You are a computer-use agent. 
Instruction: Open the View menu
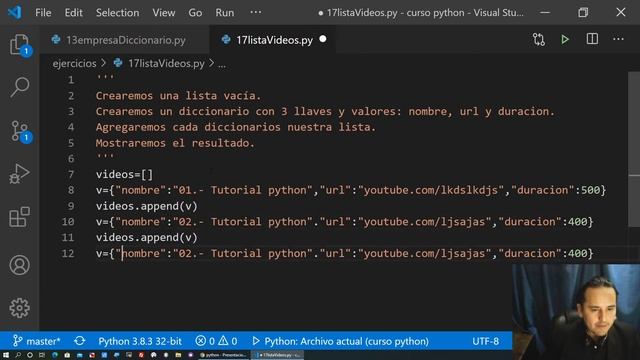164,13
